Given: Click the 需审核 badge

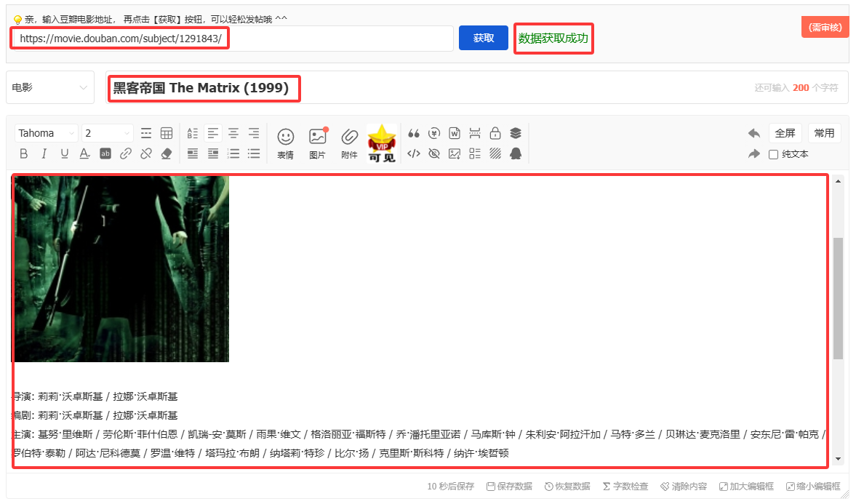Looking at the screenshot, I should pos(825,28).
